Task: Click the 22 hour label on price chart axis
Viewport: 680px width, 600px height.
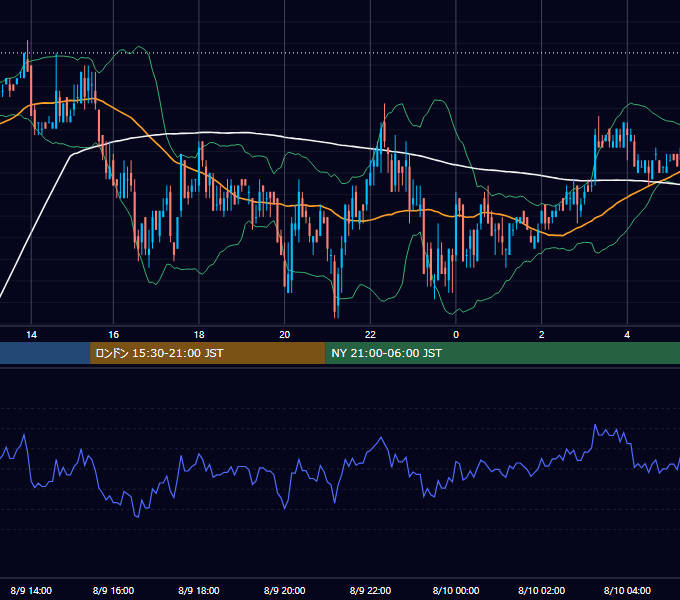Action: tap(370, 335)
